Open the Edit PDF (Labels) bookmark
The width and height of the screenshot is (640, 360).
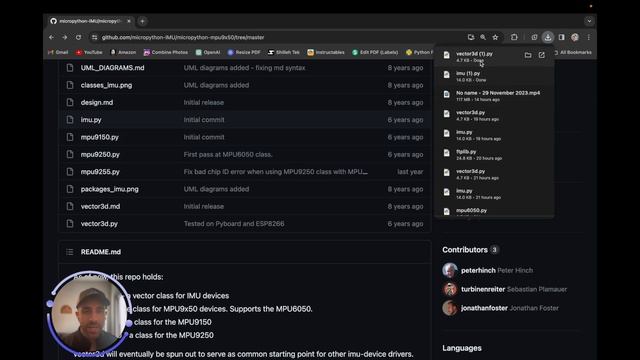(375, 52)
